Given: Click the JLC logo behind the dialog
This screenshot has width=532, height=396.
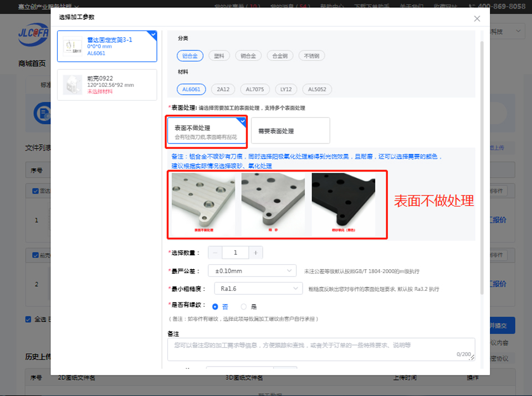Looking at the screenshot, I should pos(33,34).
